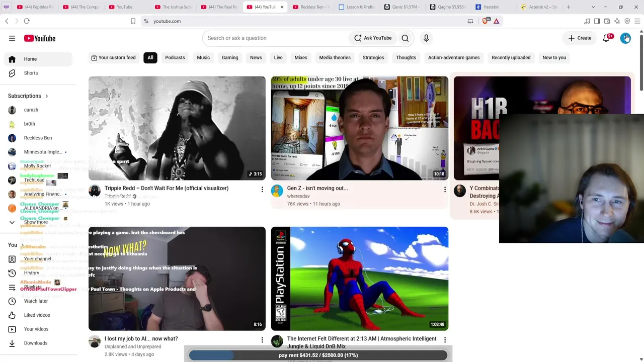Open a new browser tab
The image size is (644, 362).
pos(569,7)
